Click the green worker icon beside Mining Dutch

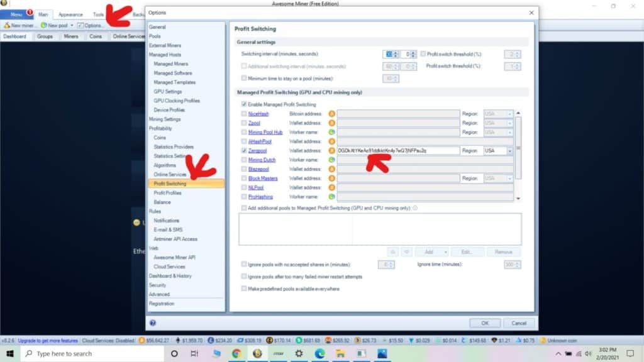coord(332,160)
